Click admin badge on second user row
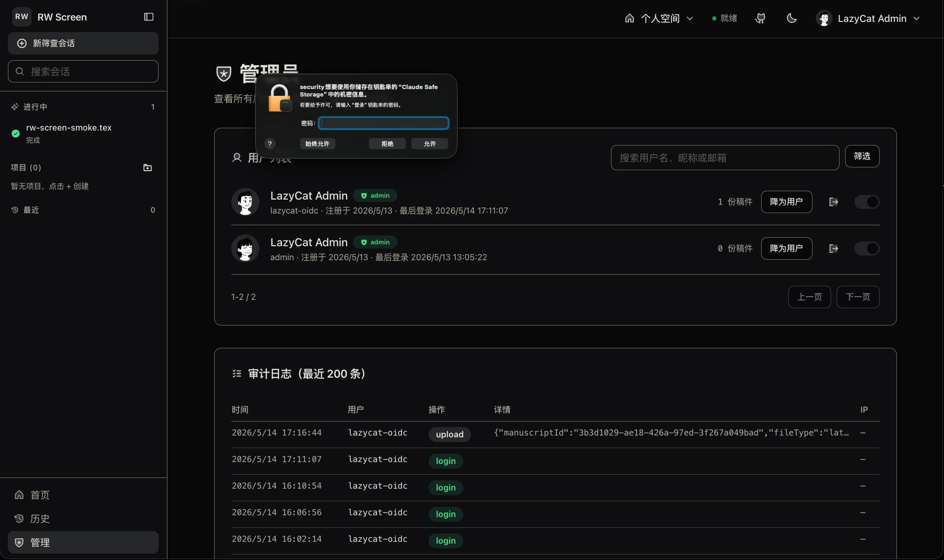 375,242
